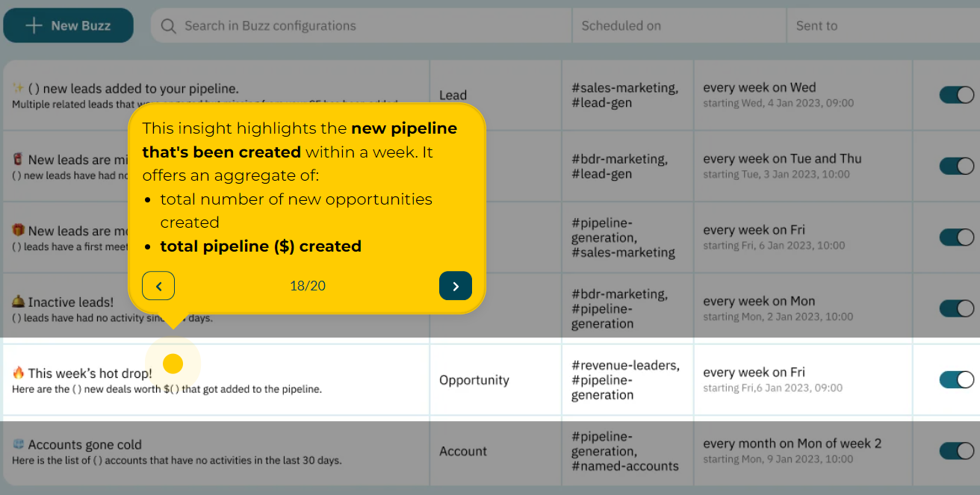Click the fire icon for This week's hot drop

pos(18,373)
